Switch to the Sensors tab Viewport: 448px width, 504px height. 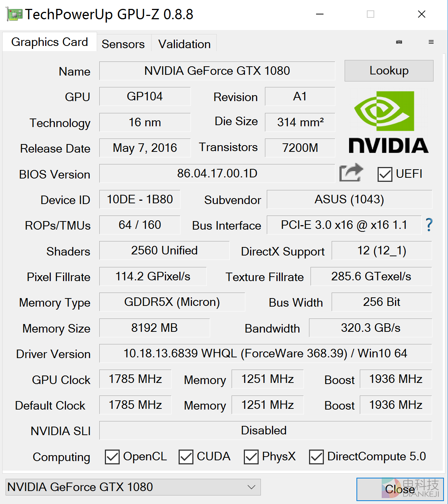coord(123,44)
